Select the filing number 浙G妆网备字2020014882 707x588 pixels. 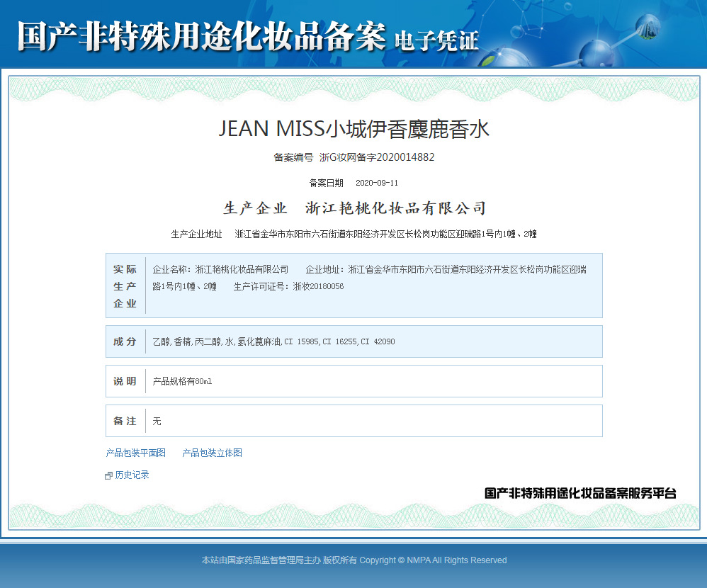pos(376,157)
